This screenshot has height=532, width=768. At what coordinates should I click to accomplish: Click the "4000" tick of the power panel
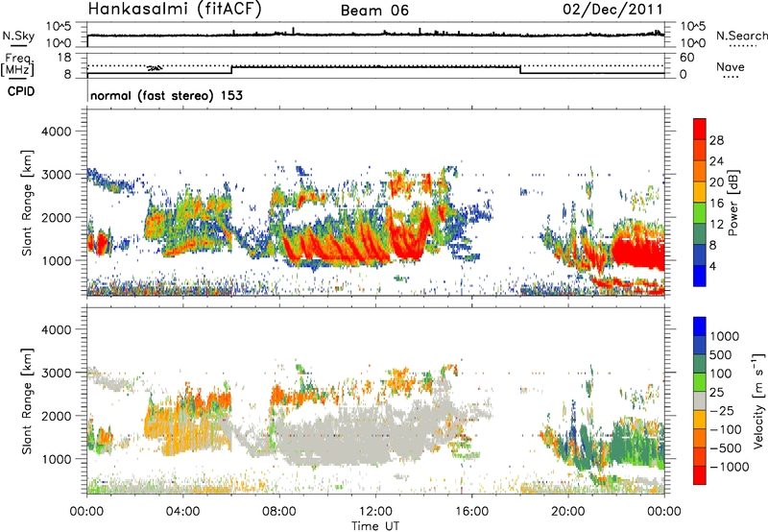point(57,132)
